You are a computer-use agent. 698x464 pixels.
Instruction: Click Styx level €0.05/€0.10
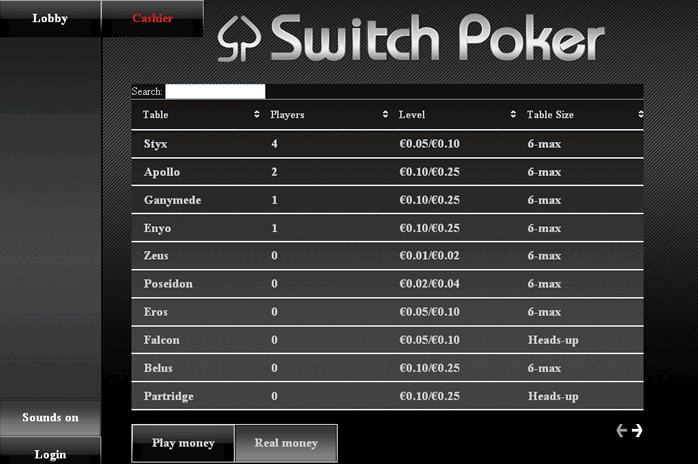click(x=429, y=144)
